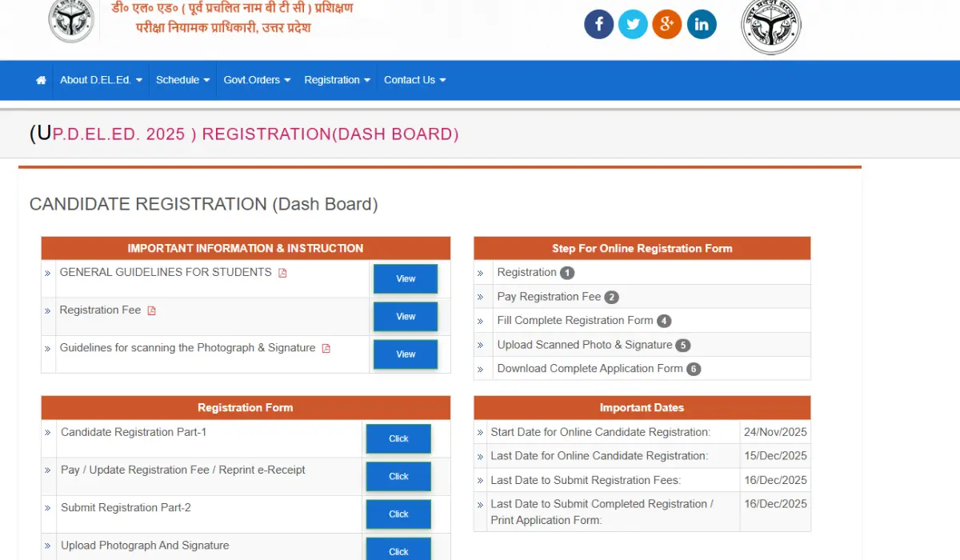Expand the Govt.Orders dropdown
The height and width of the screenshot is (560, 960).
click(256, 79)
